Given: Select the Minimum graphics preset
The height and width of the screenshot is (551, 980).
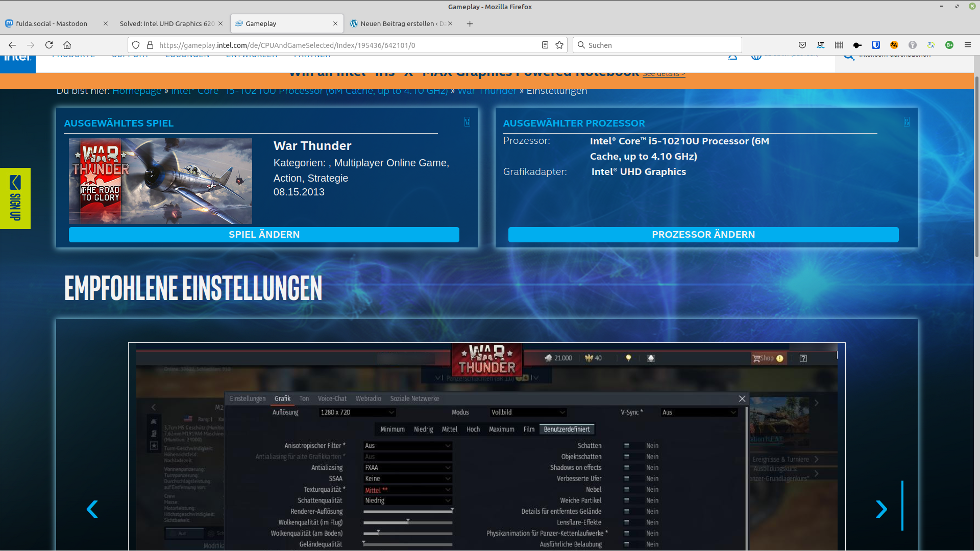Looking at the screenshot, I should pos(393,429).
